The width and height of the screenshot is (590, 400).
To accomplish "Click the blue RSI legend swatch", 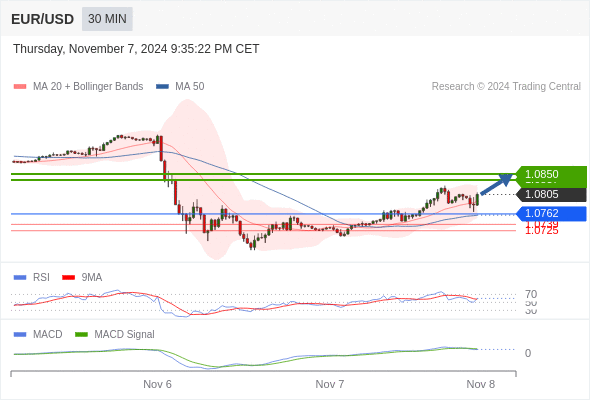I will click(20, 278).
